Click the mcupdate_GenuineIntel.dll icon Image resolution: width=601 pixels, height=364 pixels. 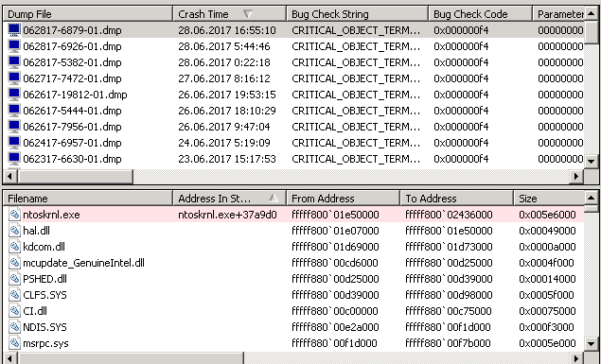pos(14,263)
